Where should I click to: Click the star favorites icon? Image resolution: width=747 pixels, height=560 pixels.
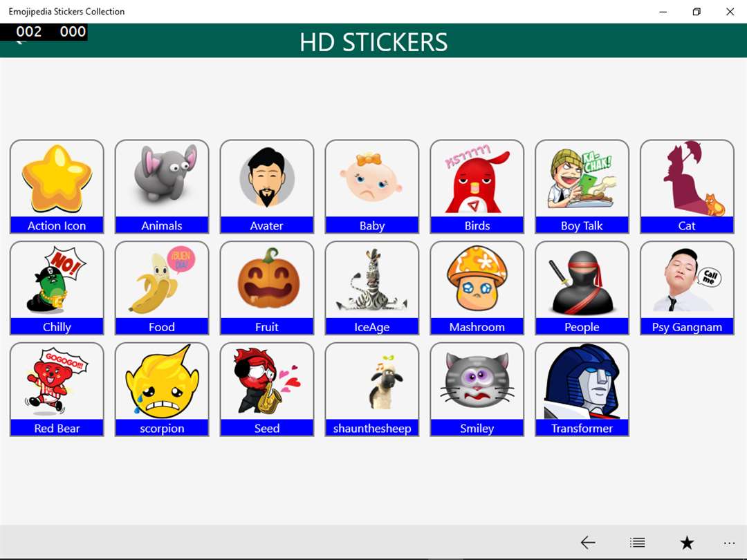pos(687,543)
